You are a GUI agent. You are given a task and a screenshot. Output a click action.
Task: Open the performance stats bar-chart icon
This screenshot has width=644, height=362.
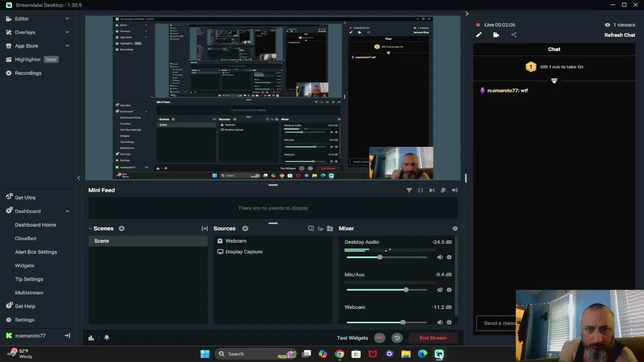[x=91, y=338]
